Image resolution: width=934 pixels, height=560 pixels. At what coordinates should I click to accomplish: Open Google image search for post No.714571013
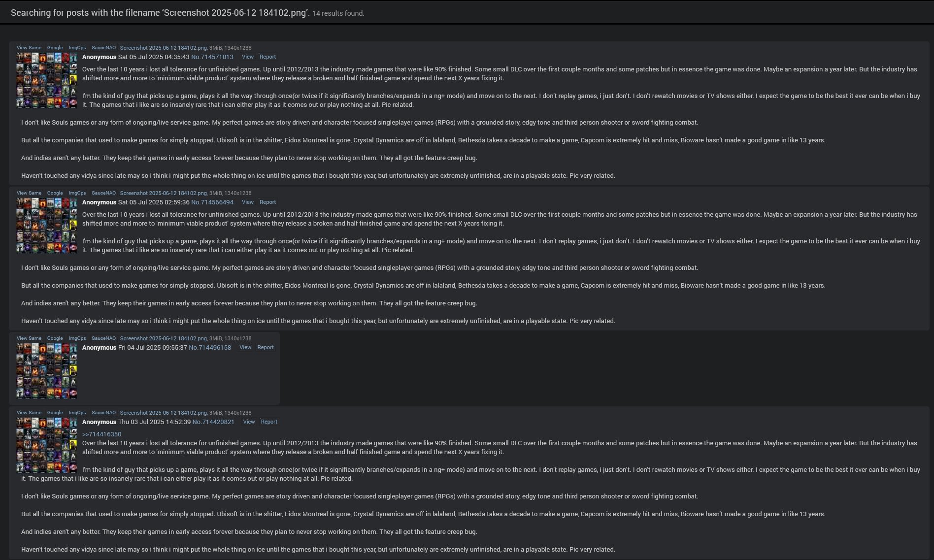55,48
